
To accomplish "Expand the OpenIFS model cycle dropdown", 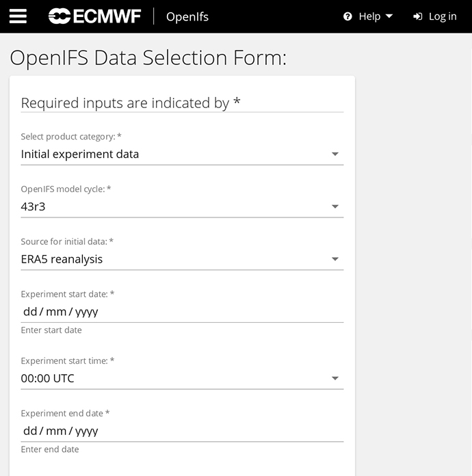I will 182,207.
